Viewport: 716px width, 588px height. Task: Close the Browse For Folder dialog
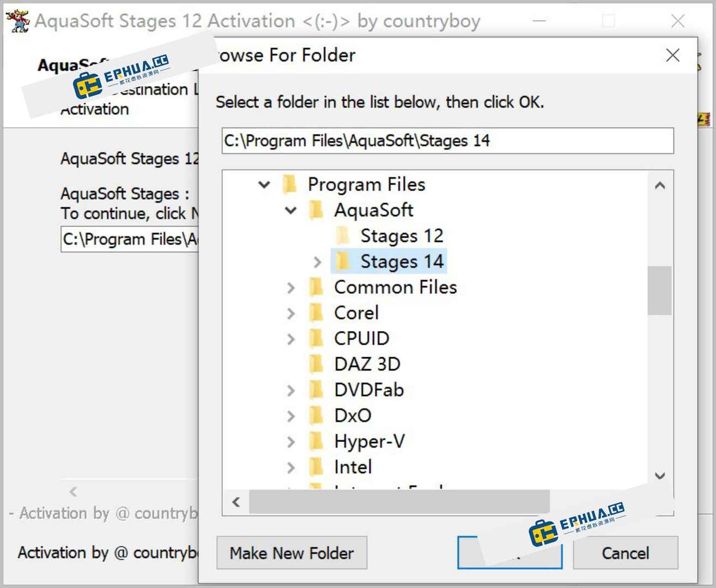point(672,55)
